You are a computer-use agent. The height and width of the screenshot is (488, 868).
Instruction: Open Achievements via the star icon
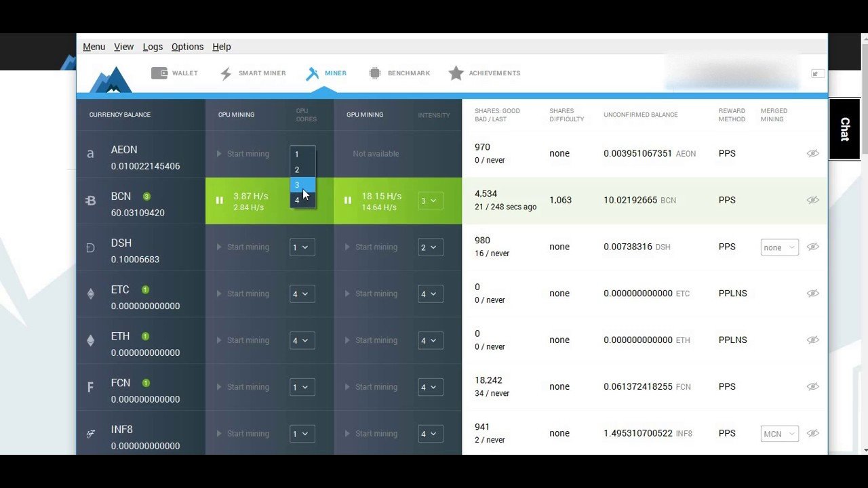[x=455, y=73]
